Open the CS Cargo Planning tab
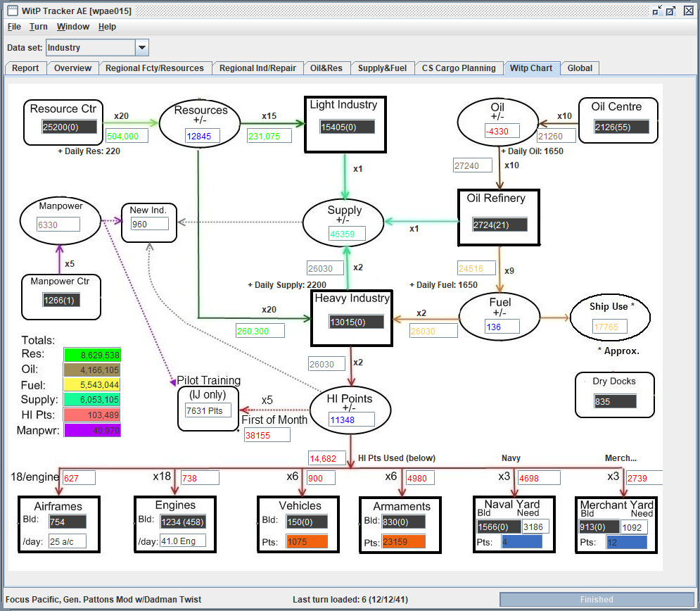 [459, 68]
